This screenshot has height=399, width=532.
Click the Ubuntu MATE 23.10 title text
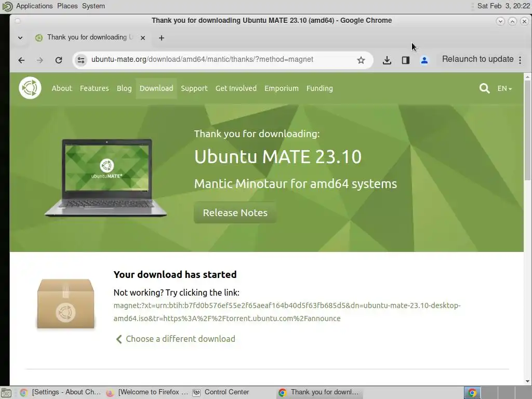coord(278,157)
